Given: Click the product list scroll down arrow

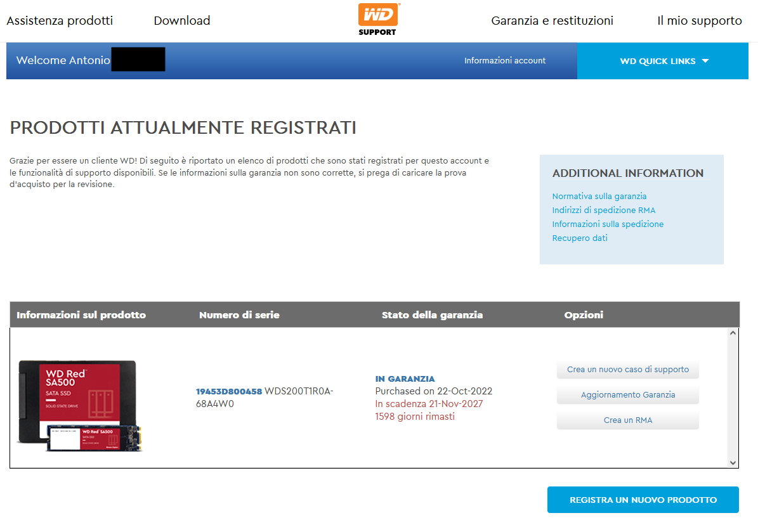Looking at the screenshot, I should [x=733, y=462].
